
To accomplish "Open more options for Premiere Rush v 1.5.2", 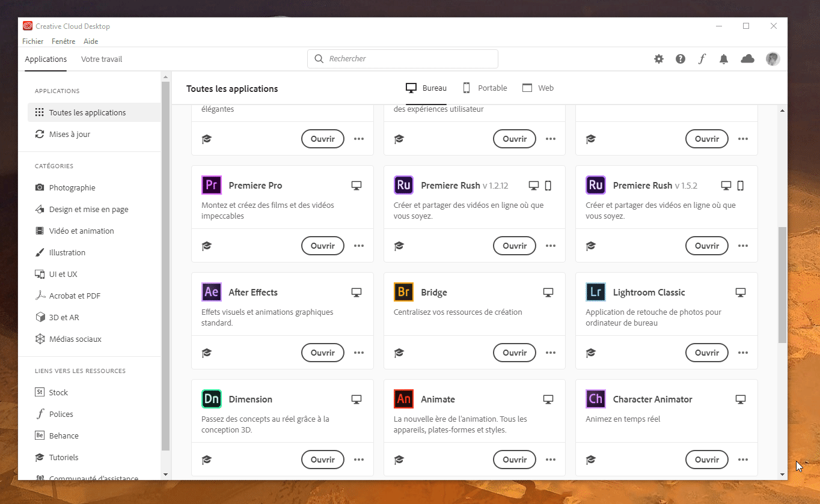I will [x=743, y=246].
